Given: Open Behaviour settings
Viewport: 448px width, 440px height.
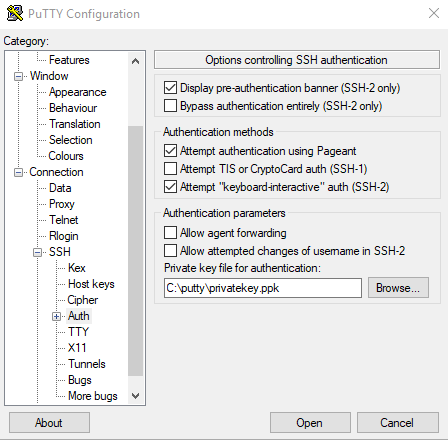Looking at the screenshot, I should tap(73, 108).
